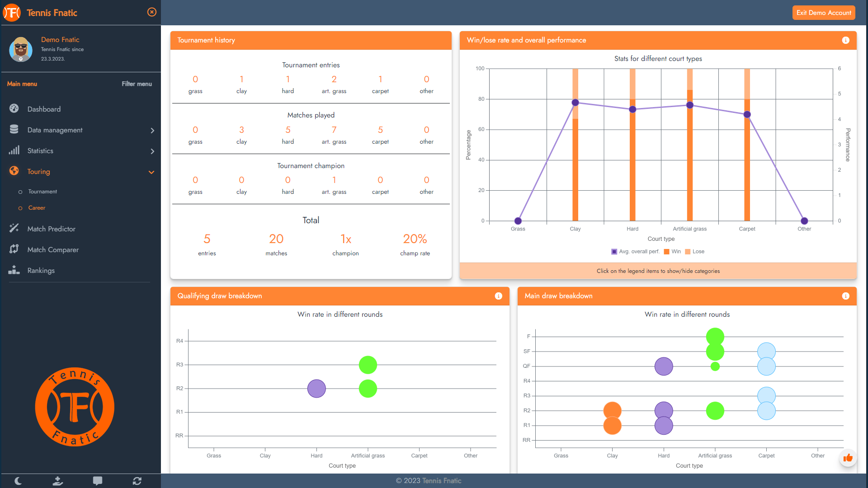The height and width of the screenshot is (488, 868).
Task: Click the 20 matches total value
Action: coord(276,239)
